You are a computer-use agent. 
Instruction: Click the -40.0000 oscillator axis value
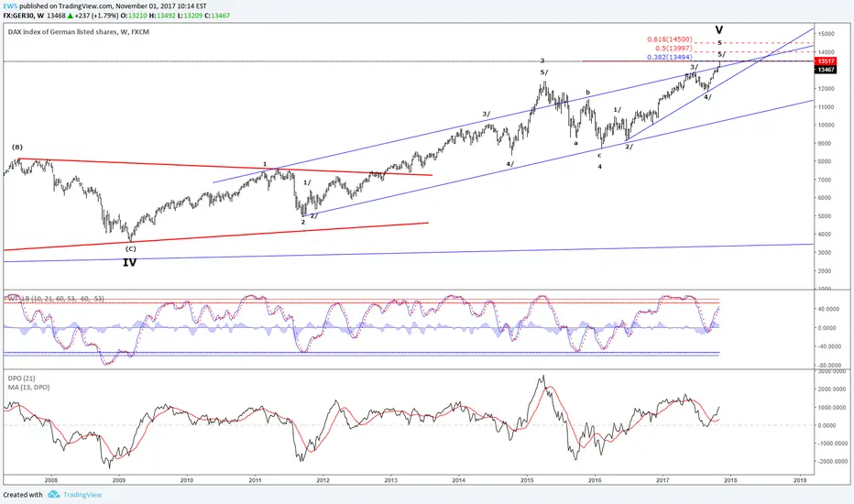[x=827, y=346]
